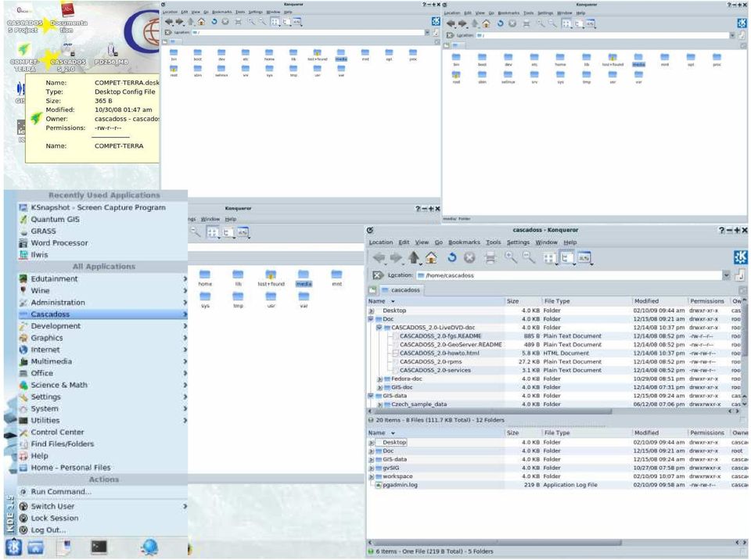Open new tab icon left of cascadoss tab
751x560 pixels.
(372, 290)
